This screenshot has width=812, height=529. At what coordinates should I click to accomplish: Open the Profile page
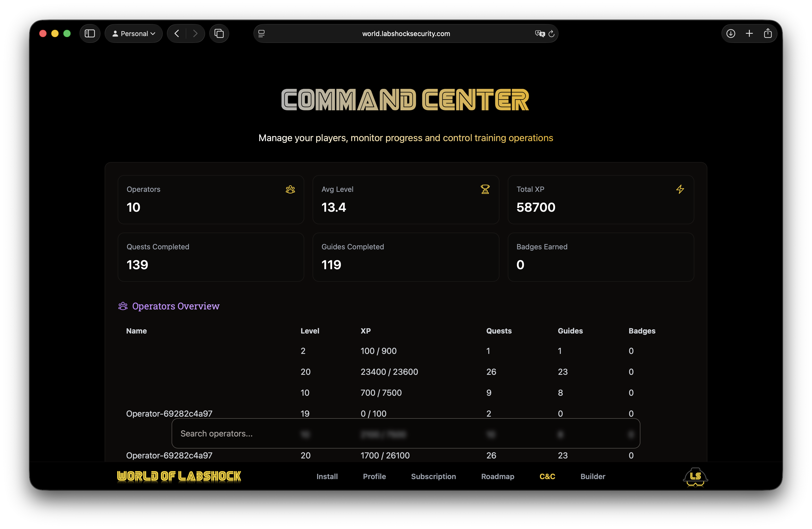point(374,476)
